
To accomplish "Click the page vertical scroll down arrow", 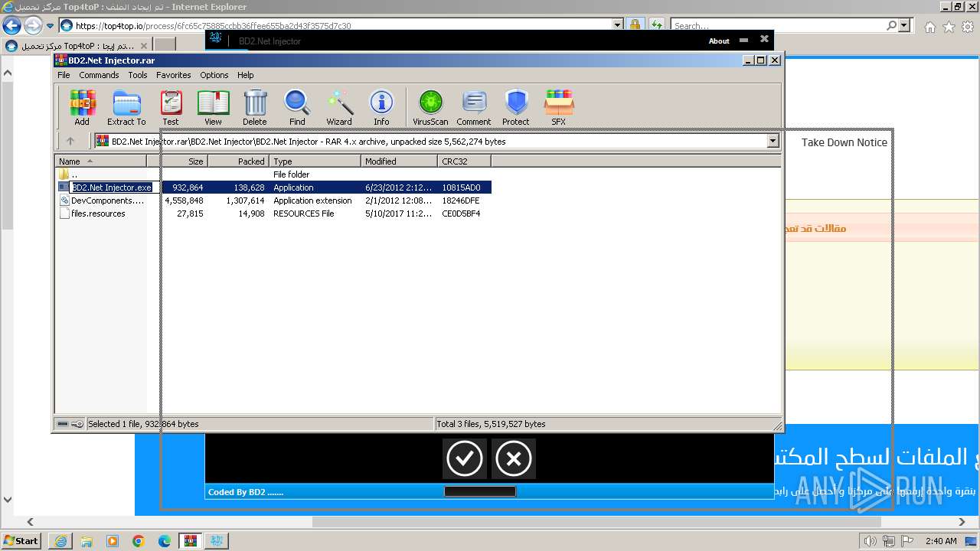I will tap(8, 500).
